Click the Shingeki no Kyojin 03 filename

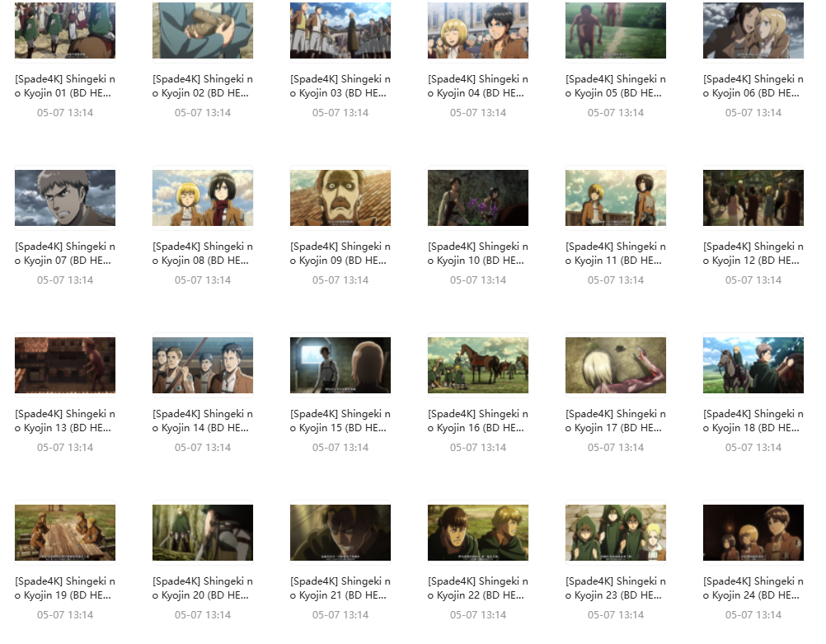point(340,87)
